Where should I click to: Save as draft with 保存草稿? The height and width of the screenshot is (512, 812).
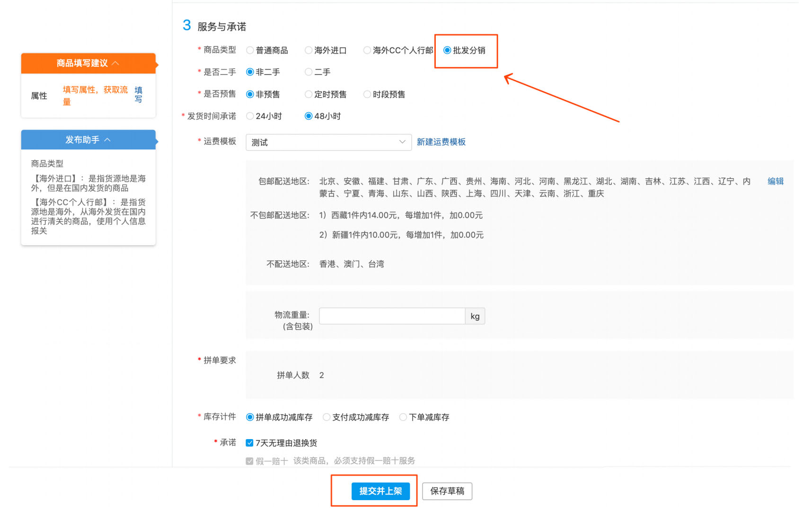pos(447,491)
